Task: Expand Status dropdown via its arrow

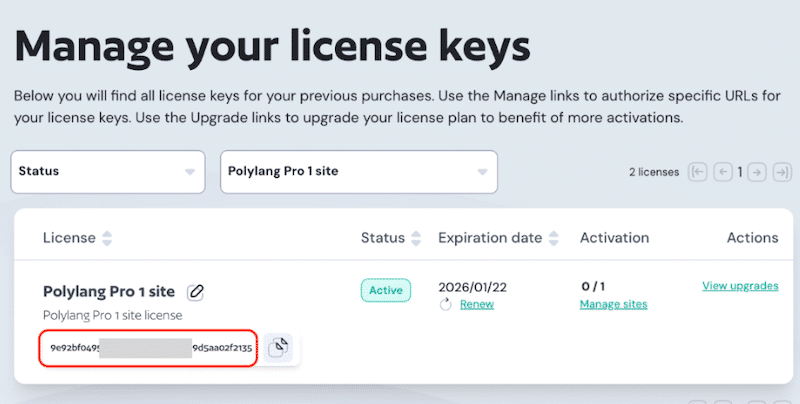Action: (x=190, y=172)
